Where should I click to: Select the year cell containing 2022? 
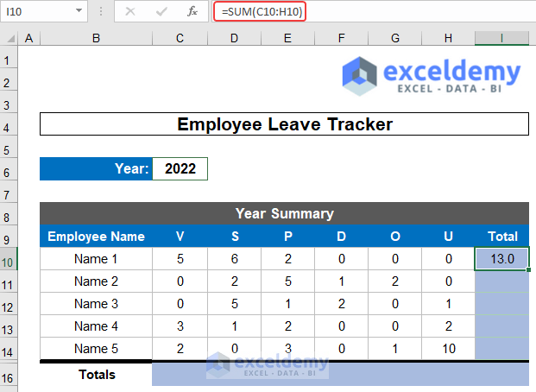[x=180, y=169]
